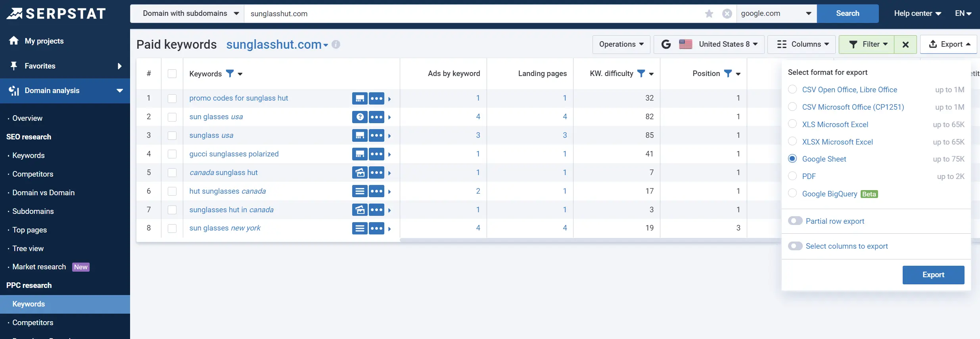Select CSV Microsoft Office (CP1251) format

point(792,107)
